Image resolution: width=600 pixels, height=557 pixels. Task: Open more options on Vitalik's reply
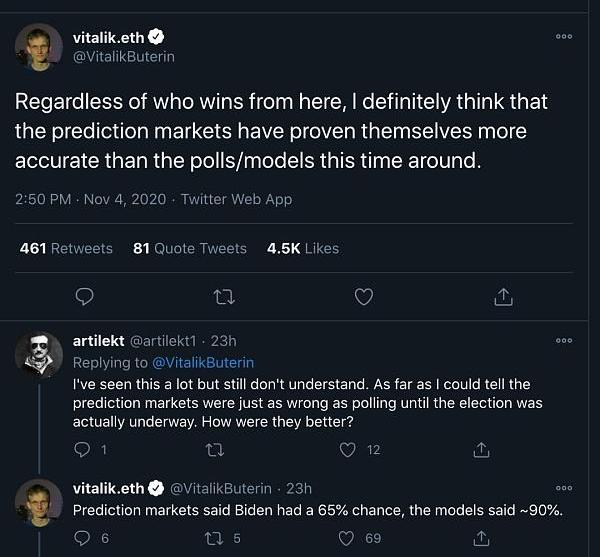564,487
